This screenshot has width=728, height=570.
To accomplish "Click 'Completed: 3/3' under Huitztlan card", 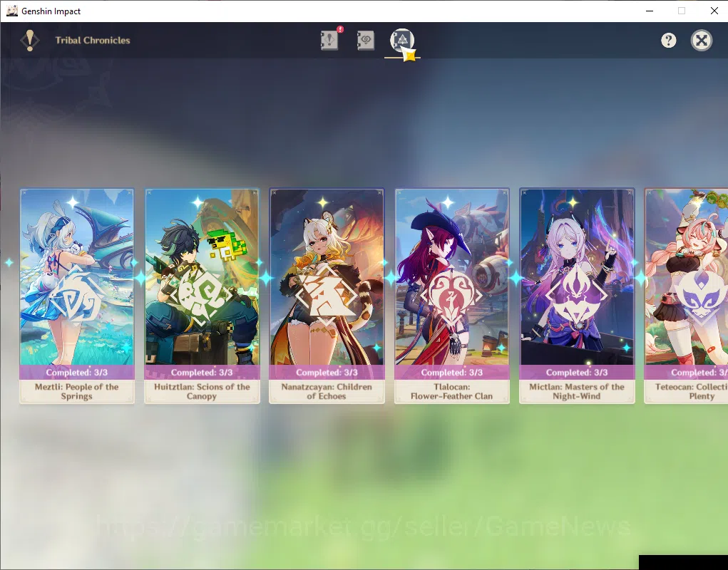I will click(202, 373).
